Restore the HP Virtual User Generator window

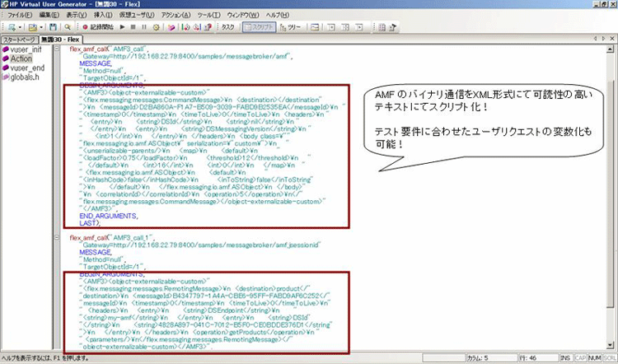pos(605,4)
